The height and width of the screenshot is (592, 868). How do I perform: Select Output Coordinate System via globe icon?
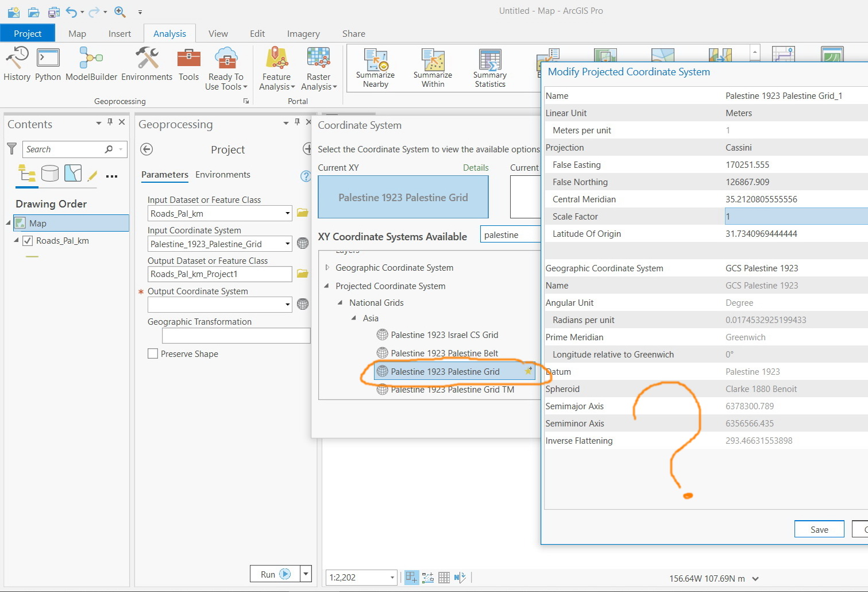[x=303, y=304]
